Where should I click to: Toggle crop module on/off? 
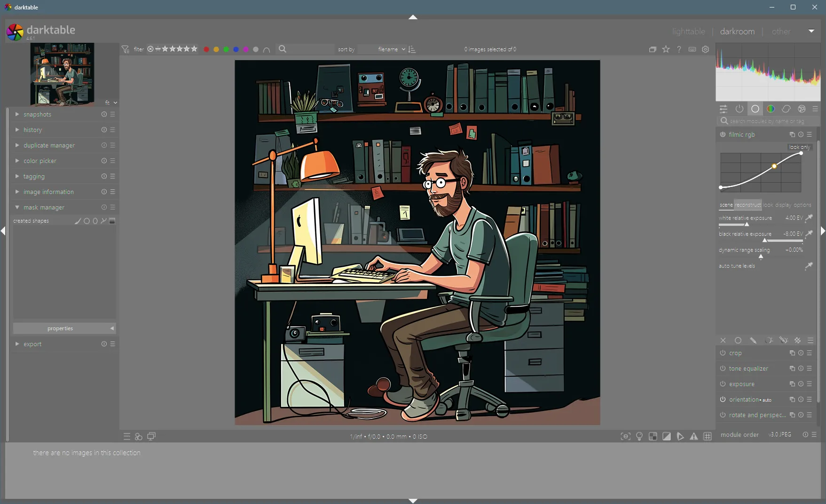(723, 353)
